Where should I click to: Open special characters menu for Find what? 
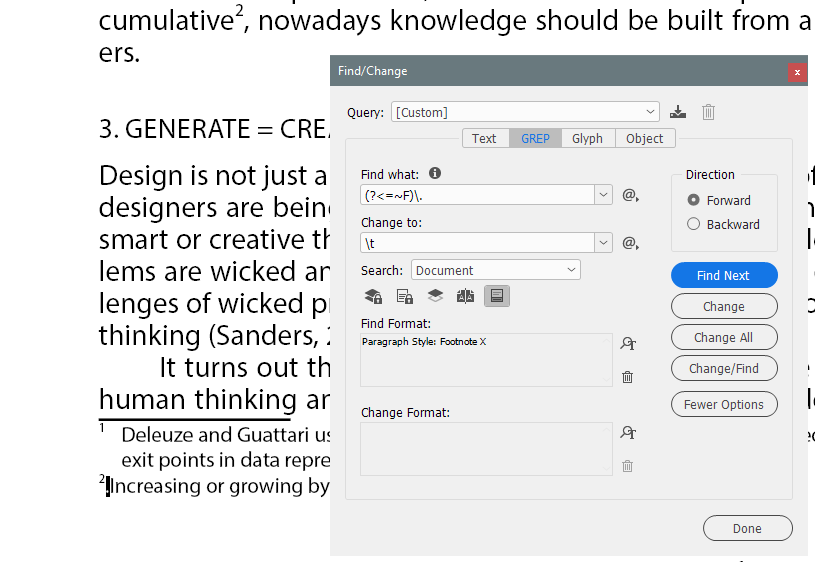[x=630, y=195]
